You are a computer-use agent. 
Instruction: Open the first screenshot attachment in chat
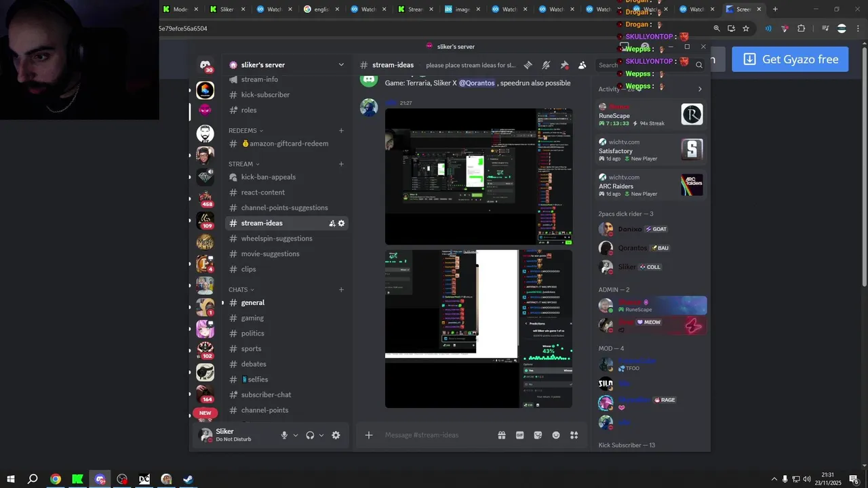[479, 176]
